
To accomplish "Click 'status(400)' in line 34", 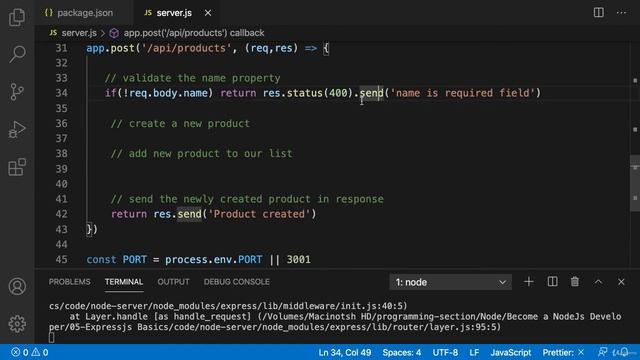I will pos(320,93).
